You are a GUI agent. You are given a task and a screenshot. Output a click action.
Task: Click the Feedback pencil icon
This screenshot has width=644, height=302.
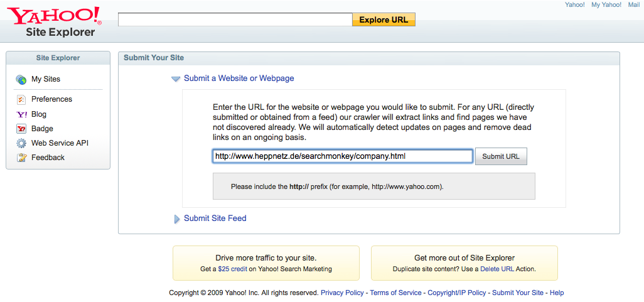pos(21,158)
